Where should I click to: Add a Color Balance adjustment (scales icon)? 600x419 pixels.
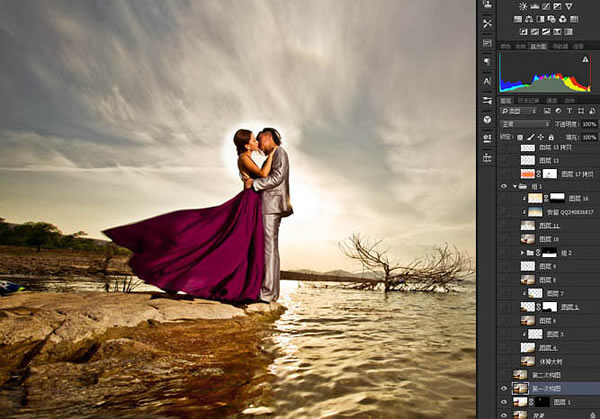(x=529, y=19)
